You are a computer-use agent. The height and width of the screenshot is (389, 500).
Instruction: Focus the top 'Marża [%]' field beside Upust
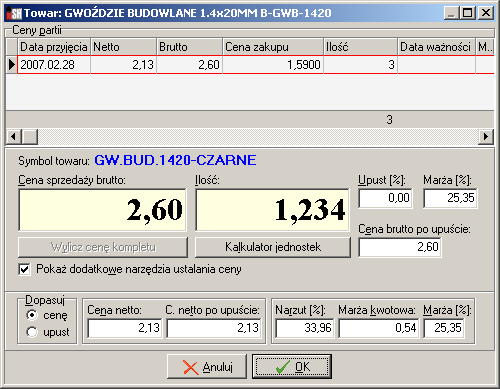tap(450, 198)
